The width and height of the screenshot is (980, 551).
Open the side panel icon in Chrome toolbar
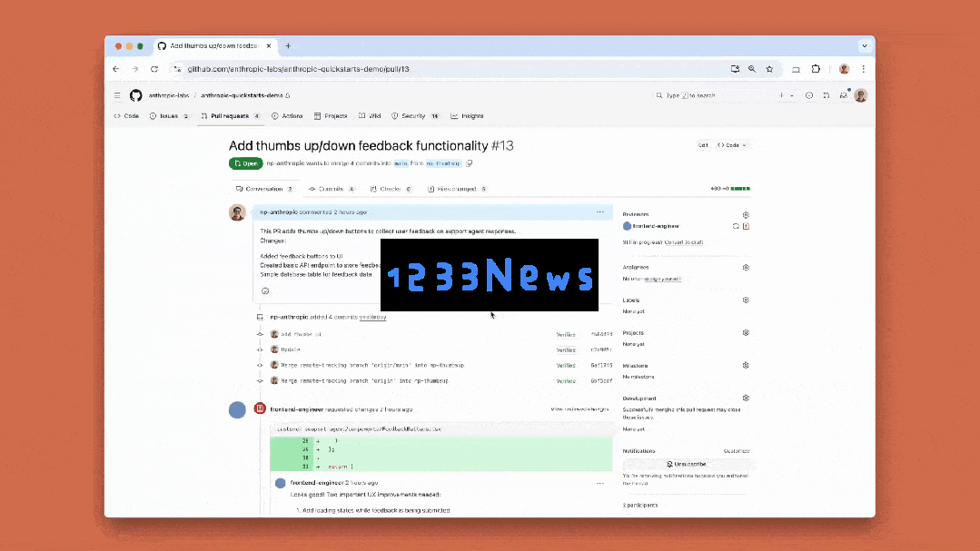pos(796,69)
